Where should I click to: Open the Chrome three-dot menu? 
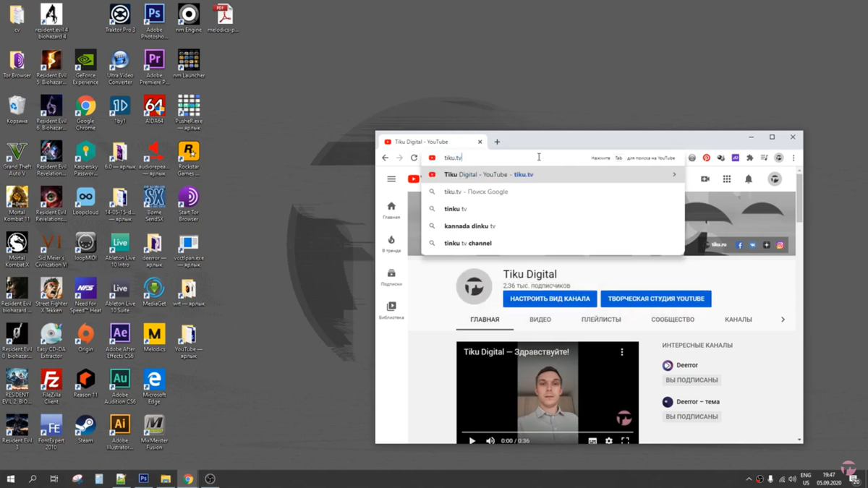793,158
